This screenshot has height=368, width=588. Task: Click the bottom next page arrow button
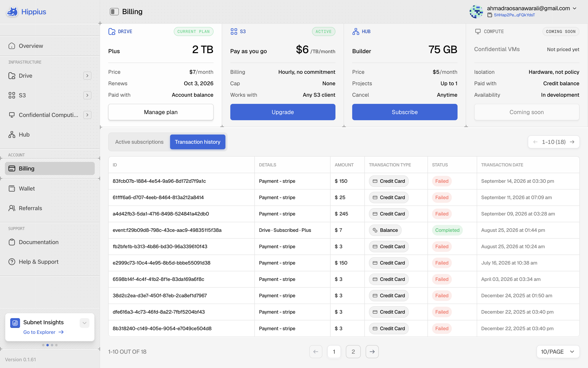(372, 352)
